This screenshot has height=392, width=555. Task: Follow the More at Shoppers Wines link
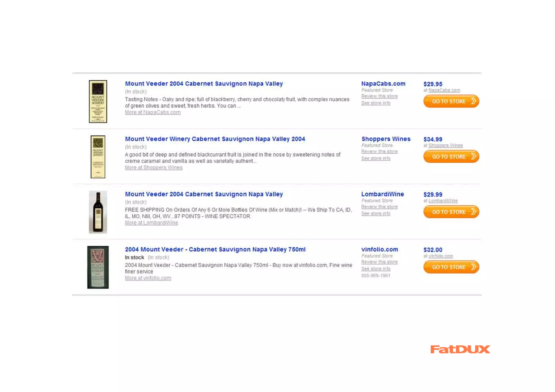coord(154,167)
